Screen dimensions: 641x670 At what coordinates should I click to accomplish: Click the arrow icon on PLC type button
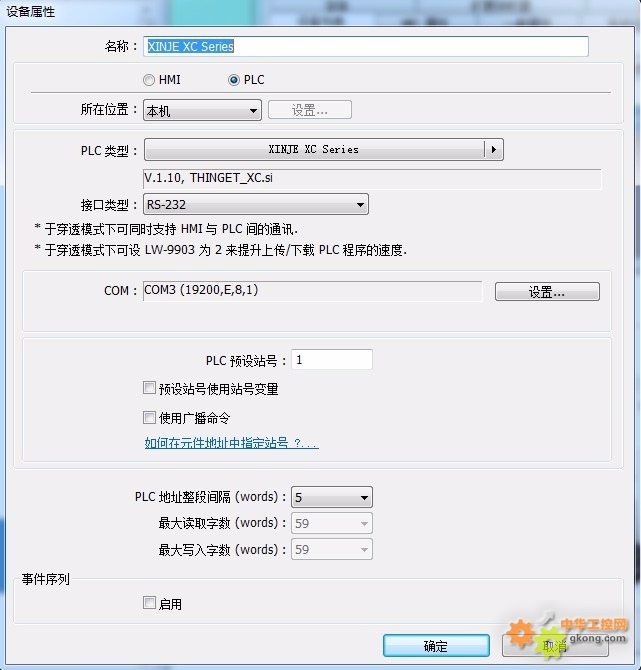coord(494,150)
